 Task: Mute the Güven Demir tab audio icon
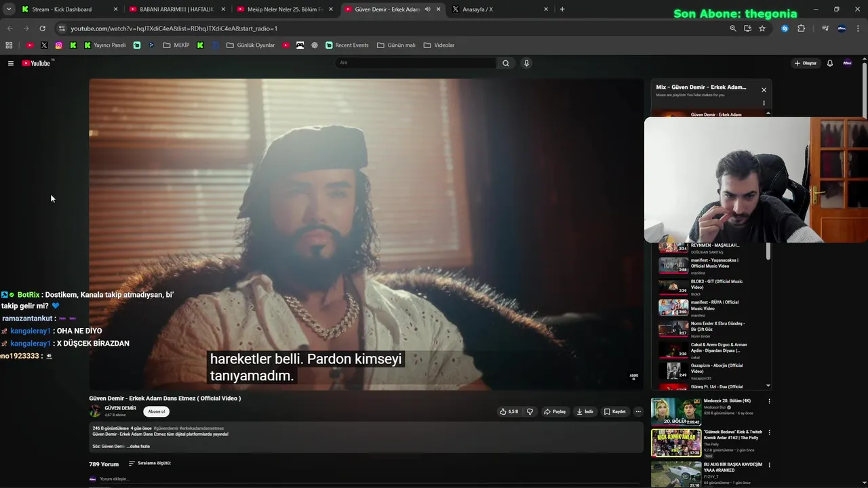click(427, 9)
